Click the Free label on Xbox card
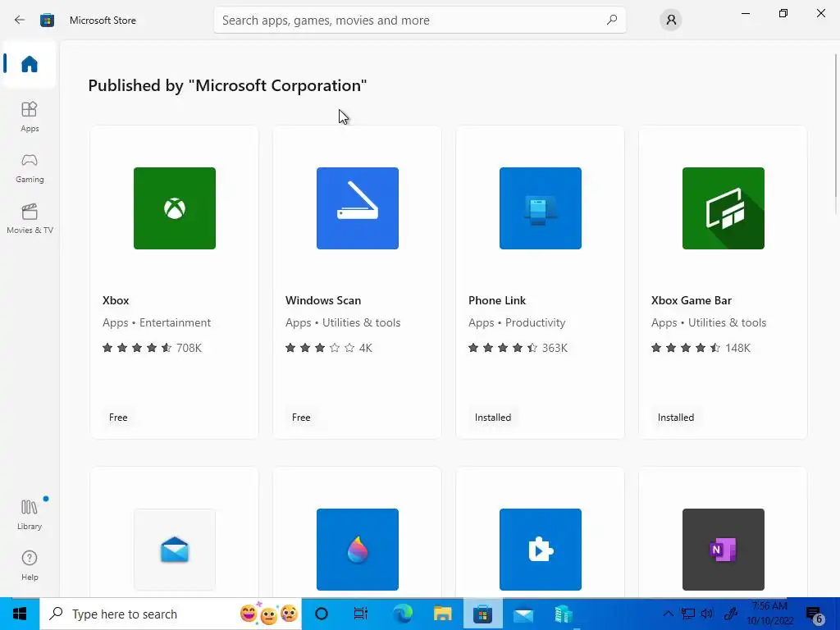 (x=118, y=418)
